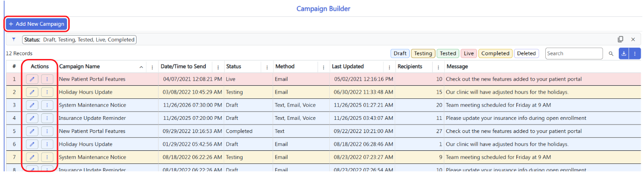Sort by Date/Time to Send header

[183, 66]
